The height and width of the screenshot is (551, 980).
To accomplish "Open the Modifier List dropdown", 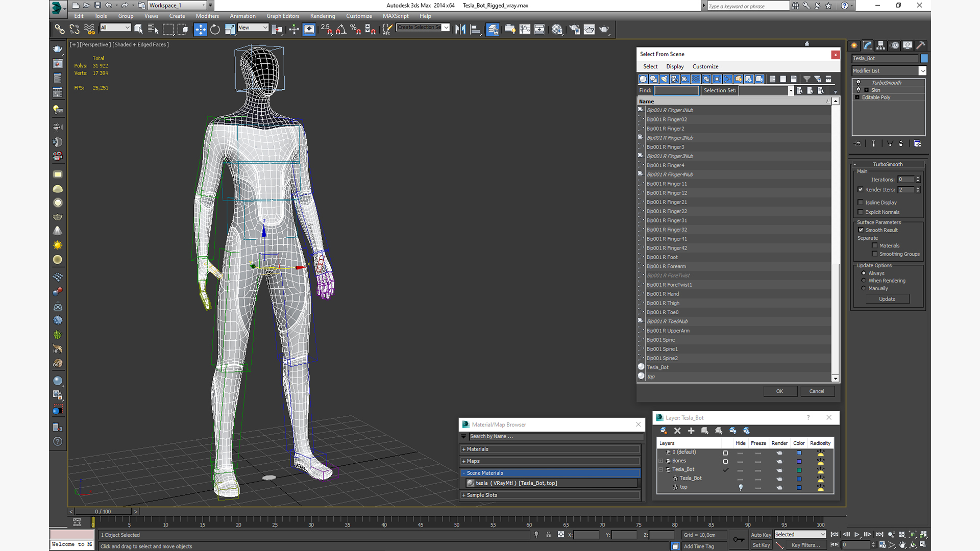I will 889,71.
